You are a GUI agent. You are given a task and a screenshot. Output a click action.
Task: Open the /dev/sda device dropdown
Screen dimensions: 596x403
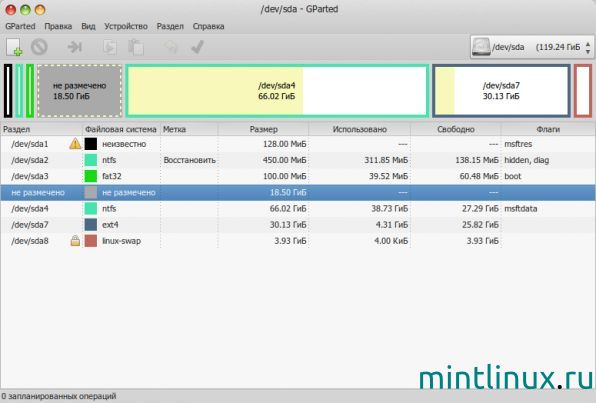click(x=531, y=47)
